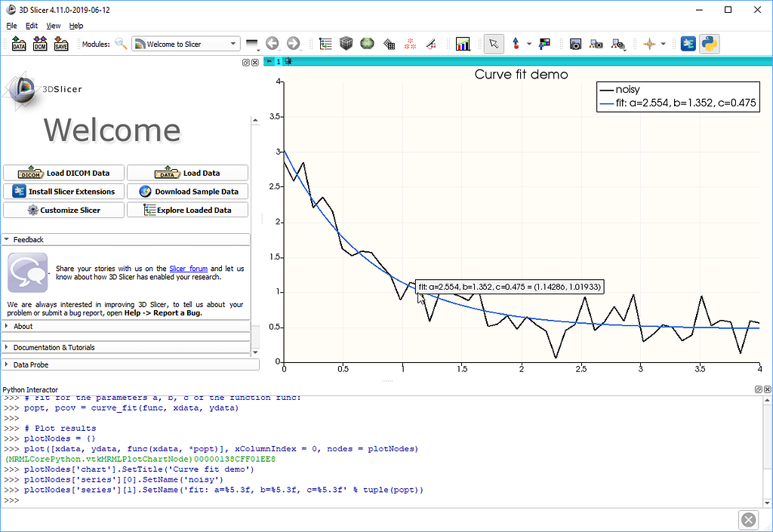Enable the crosshair toggle in the toolbar
This screenshot has width=773, height=532.
(649, 43)
